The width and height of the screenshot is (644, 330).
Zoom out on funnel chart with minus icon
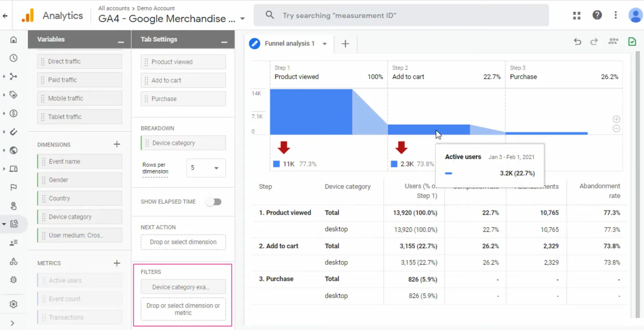pyautogui.click(x=616, y=129)
